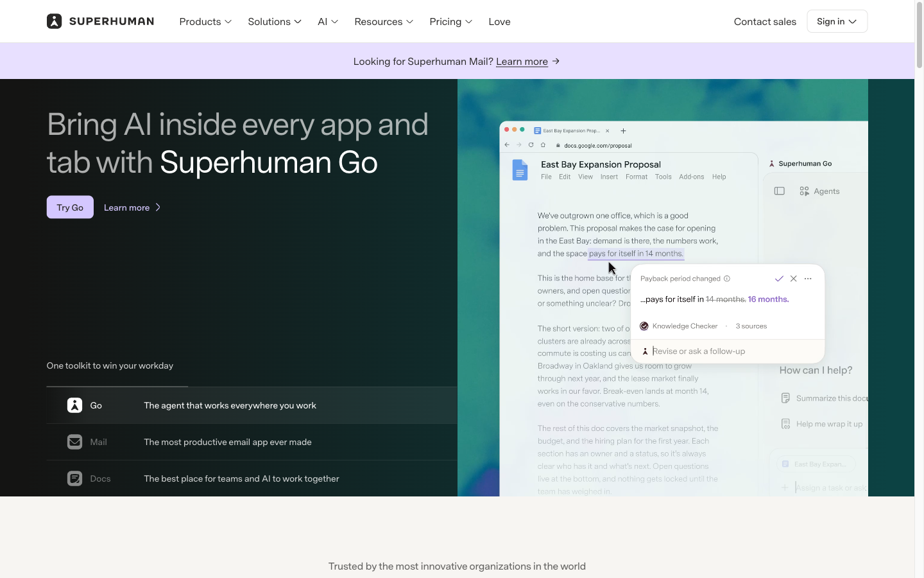Open the Agents icon in Superhuman Go panel
The height and width of the screenshot is (578, 924).
coord(804,191)
